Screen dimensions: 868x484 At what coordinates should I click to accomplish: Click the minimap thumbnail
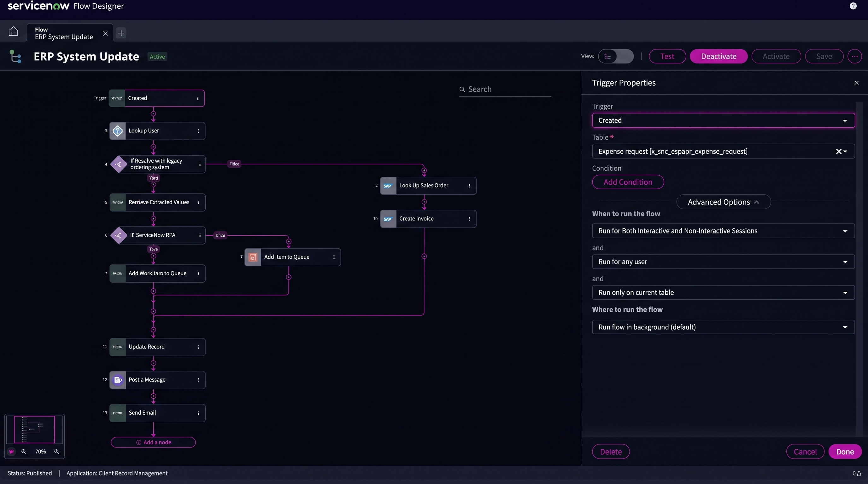coord(34,429)
